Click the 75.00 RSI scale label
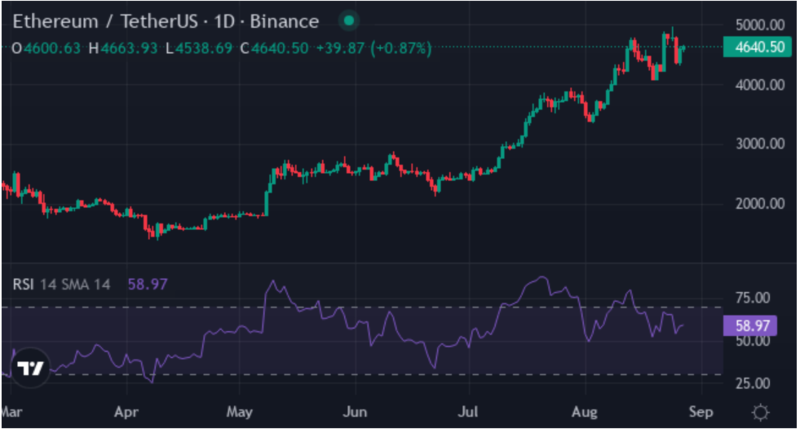Viewport: 800px width, 429px height. (750, 298)
